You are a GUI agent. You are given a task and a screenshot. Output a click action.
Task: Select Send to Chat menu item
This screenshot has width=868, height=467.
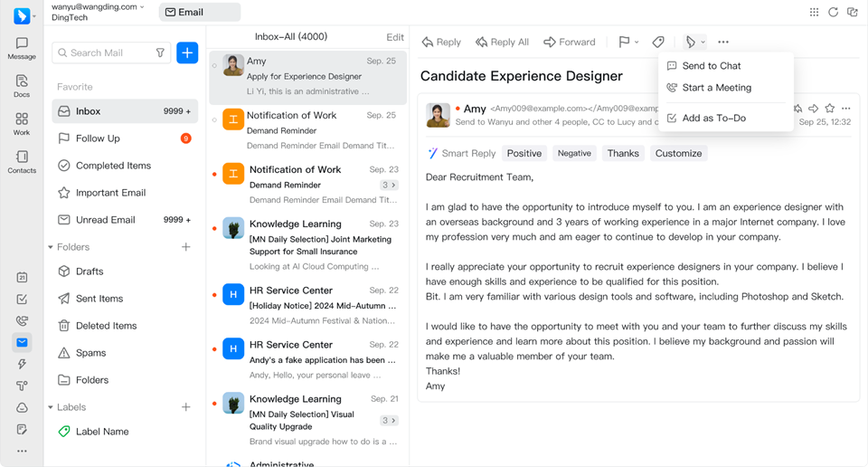[726, 66]
